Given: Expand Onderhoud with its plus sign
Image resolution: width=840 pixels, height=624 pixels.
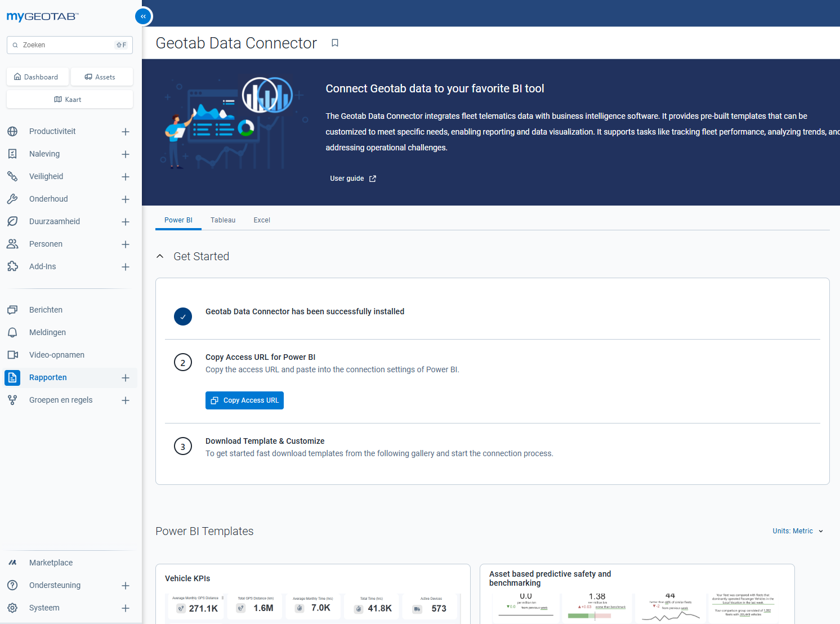Looking at the screenshot, I should click(126, 199).
